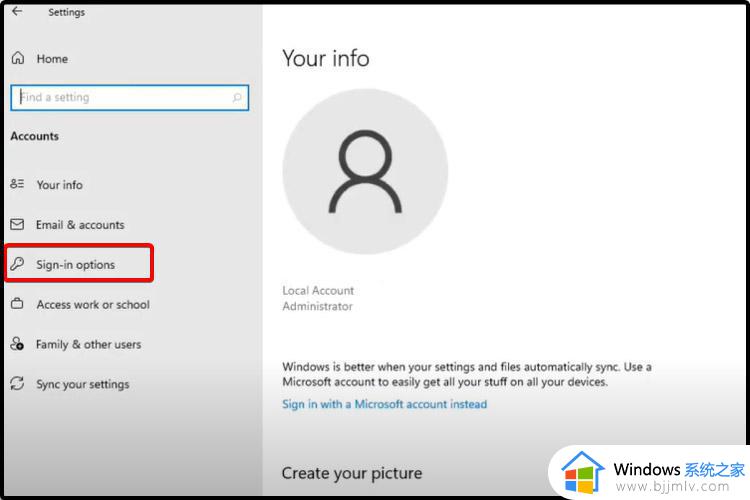Image resolution: width=750 pixels, height=500 pixels.
Task: Select Your info in sidebar
Action: pos(59,185)
